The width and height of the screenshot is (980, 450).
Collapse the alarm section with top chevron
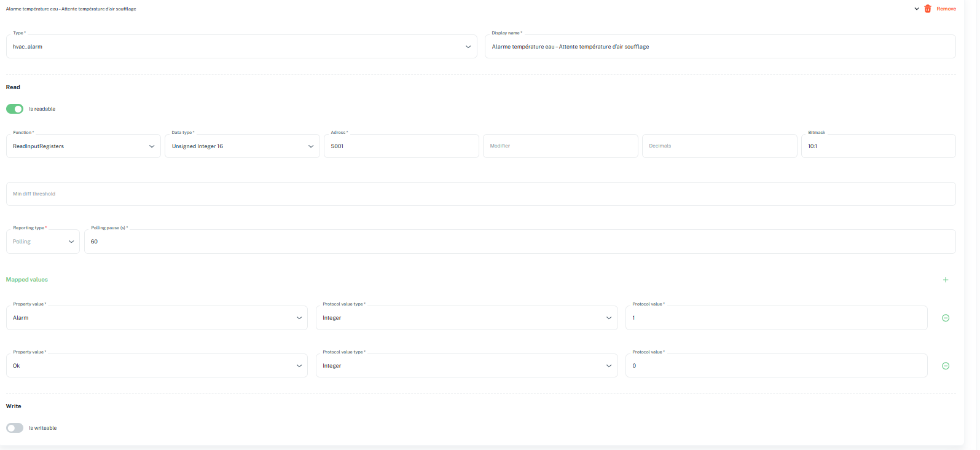[x=917, y=9]
